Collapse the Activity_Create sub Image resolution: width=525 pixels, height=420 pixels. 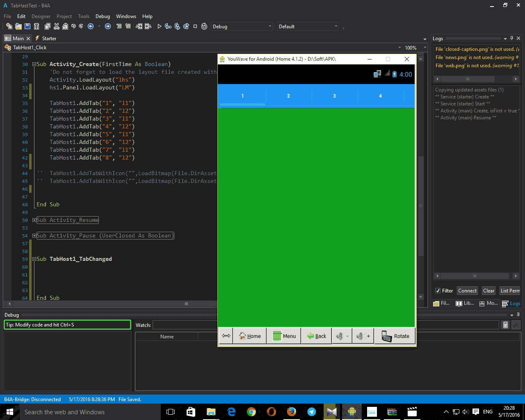tap(34, 64)
